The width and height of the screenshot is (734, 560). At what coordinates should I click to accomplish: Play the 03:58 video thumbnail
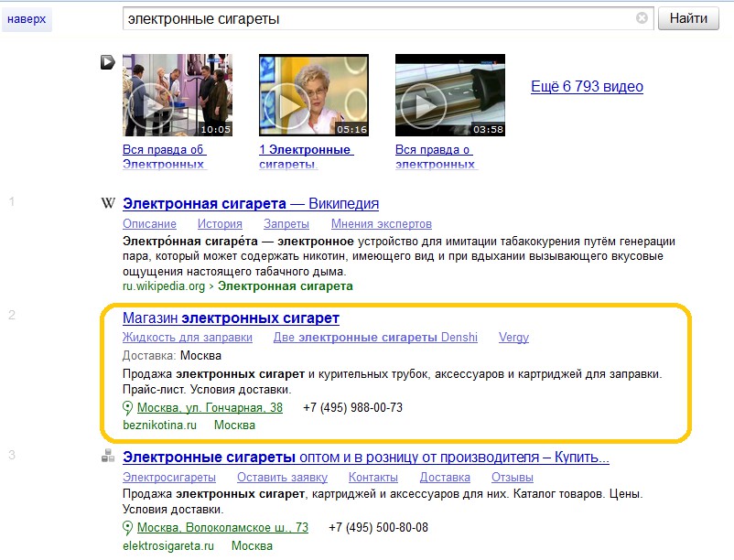(x=450, y=95)
